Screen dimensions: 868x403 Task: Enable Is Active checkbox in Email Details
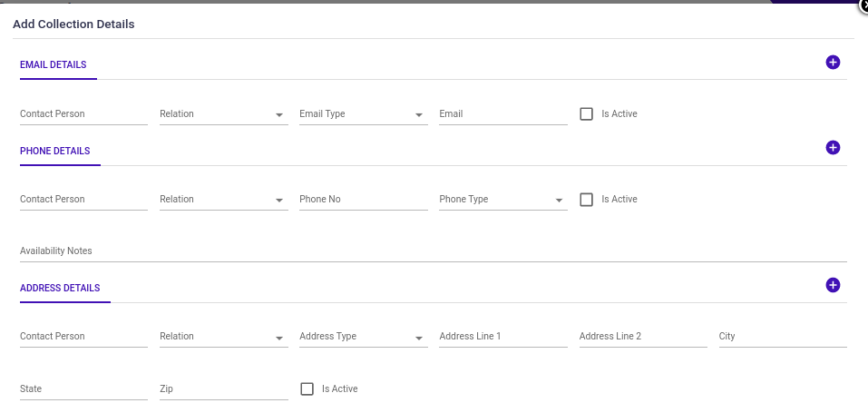point(586,114)
